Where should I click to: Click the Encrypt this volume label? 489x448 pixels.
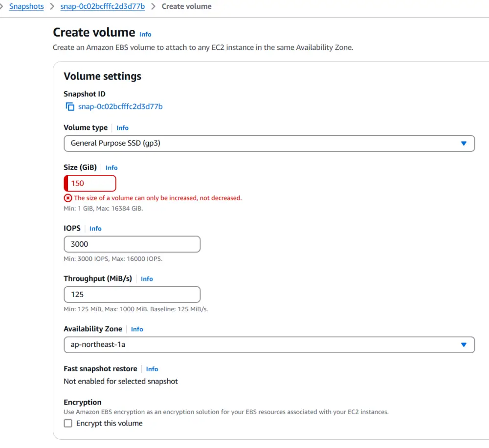click(x=110, y=424)
